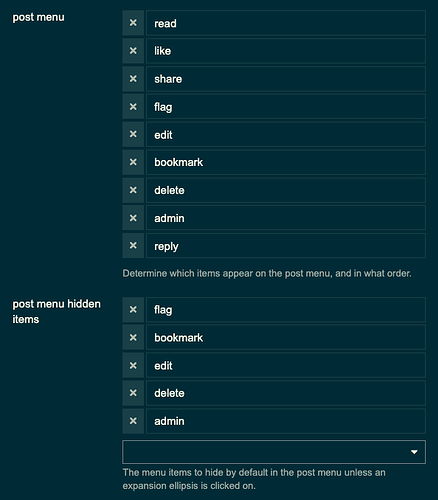Select 'delete' entry in post menu list
This screenshot has width=438, height=500.
(286, 190)
